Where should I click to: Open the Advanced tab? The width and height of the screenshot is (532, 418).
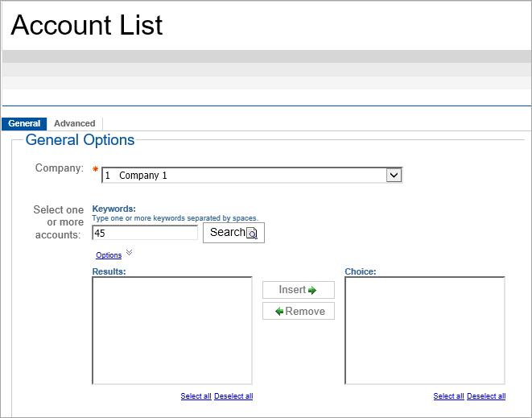[75, 123]
